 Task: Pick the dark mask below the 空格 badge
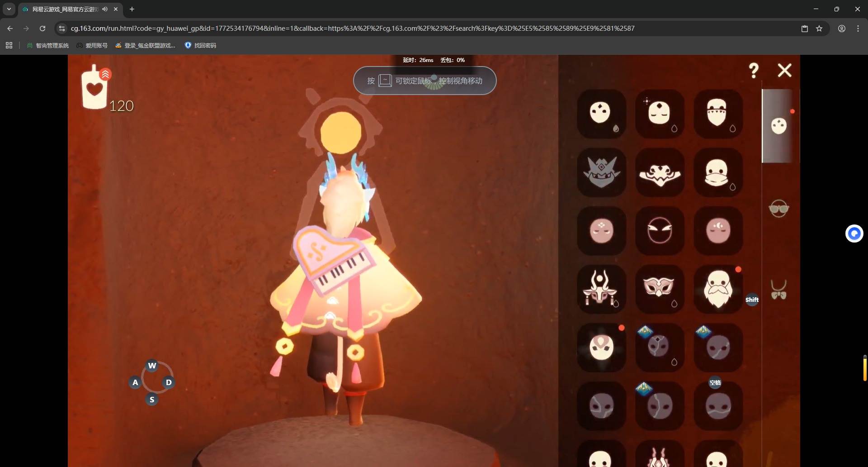718,405
